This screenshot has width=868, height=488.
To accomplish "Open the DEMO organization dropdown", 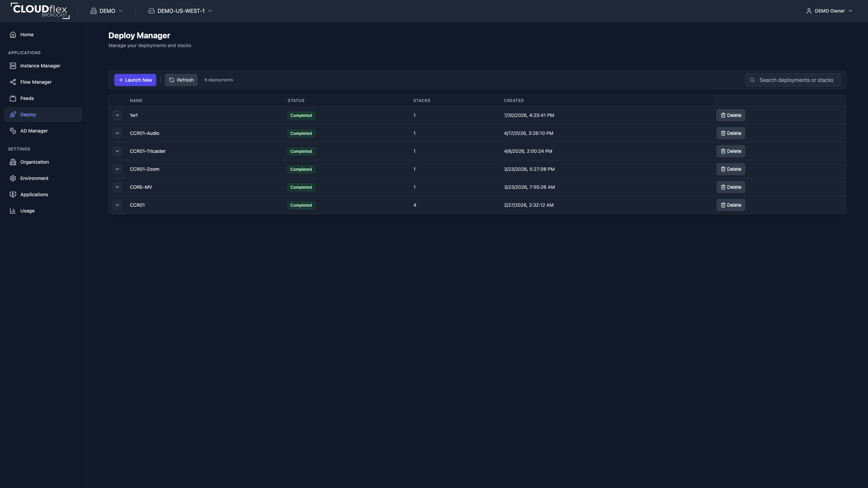I will (106, 11).
